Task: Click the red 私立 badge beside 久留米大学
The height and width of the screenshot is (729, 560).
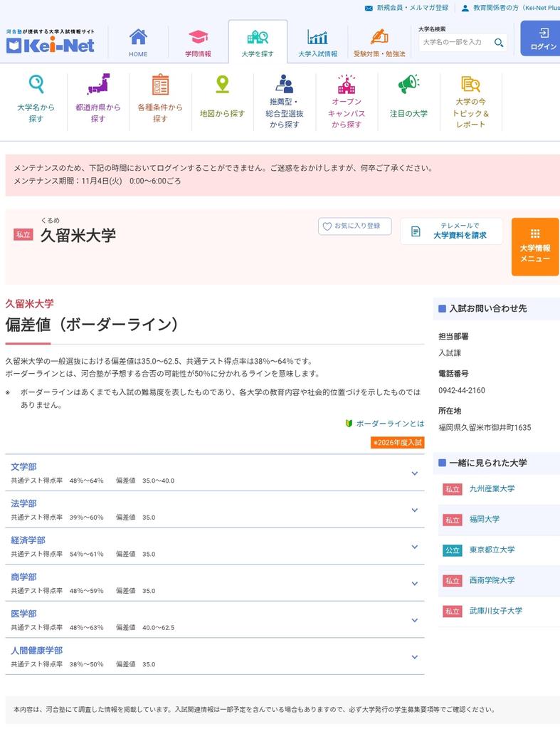Action: pyautogui.click(x=23, y=235)
